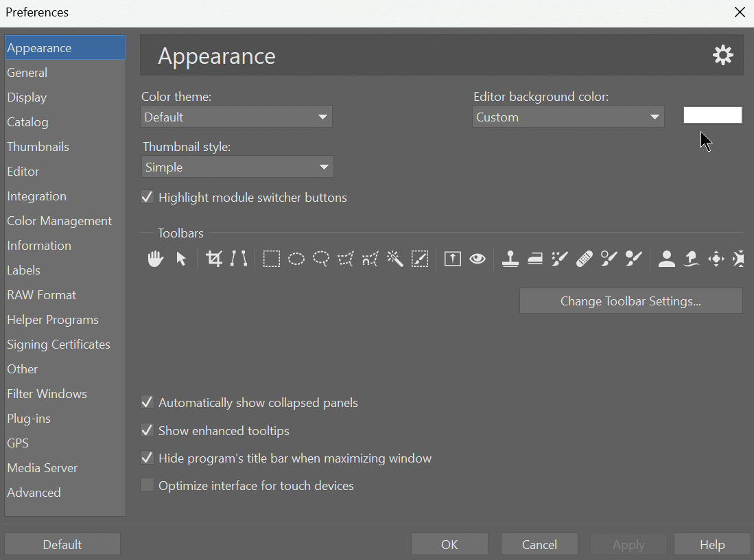Switch to the Color Management section
The width and height of the screenshot is (754, 560).
[59, 221]
